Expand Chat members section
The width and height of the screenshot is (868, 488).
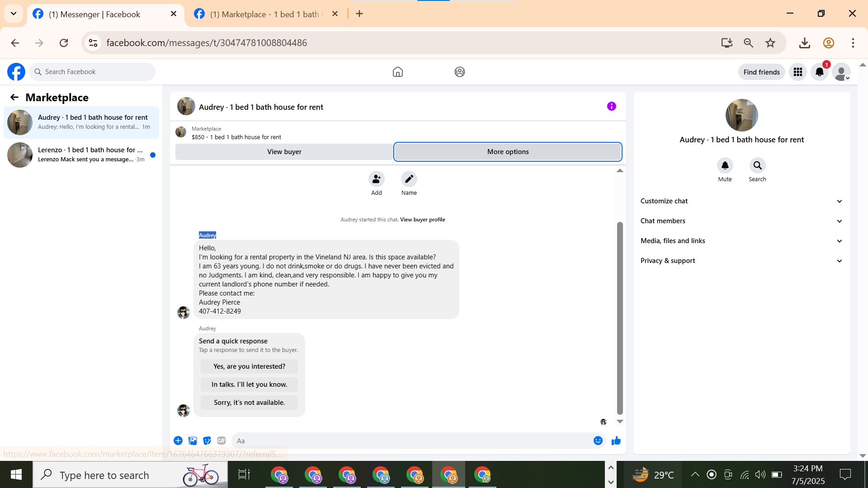click(x=741, y=221)
